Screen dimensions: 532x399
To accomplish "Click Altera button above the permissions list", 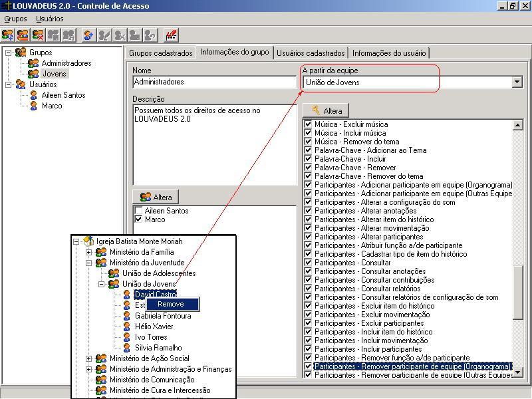I will click(326, 110).
